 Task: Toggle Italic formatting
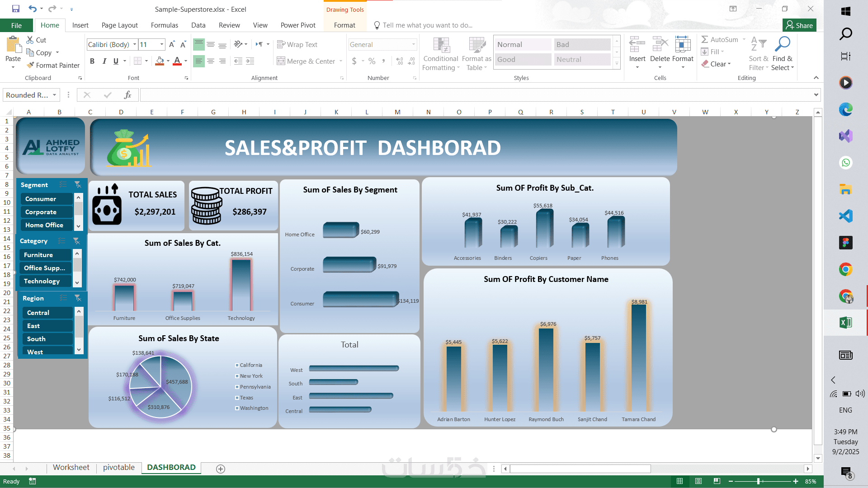coord(104,61)
